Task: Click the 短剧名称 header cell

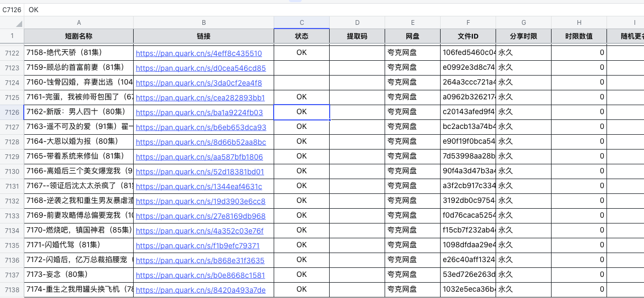Action: pos(79,36)
